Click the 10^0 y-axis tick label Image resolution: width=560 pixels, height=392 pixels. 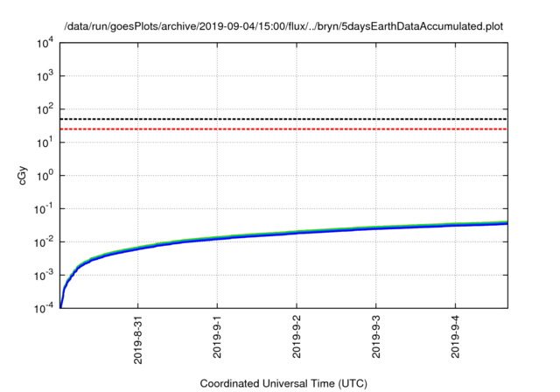pos(45,176)
